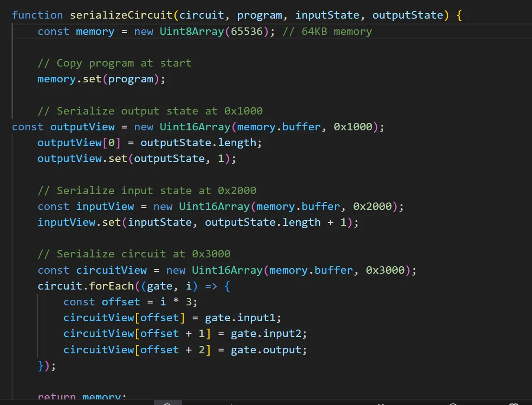This screenshot has width=532, height=405.
Task: Click the serializeCircuit function name
Action: pos(121,15)
